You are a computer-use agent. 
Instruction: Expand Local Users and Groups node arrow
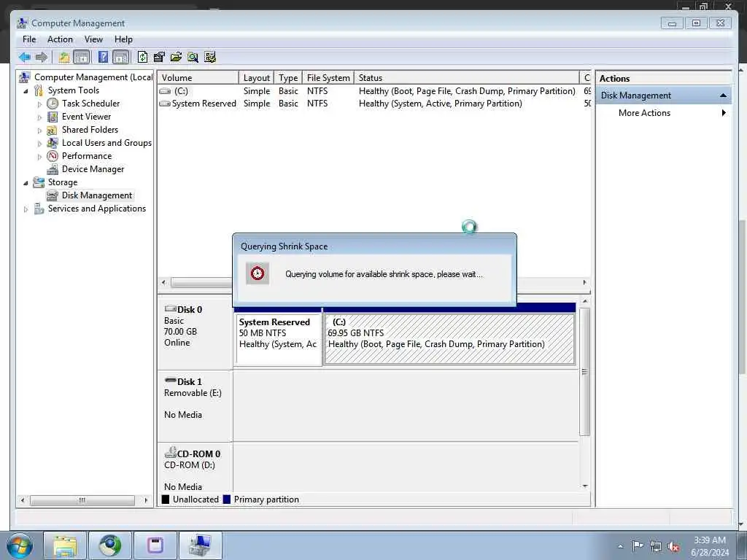39,144
